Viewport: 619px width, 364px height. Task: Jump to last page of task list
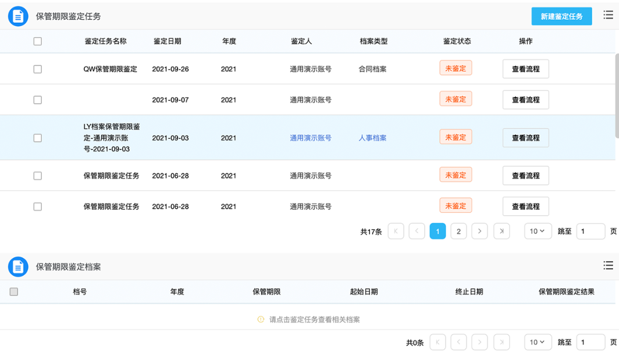point(501,231)
